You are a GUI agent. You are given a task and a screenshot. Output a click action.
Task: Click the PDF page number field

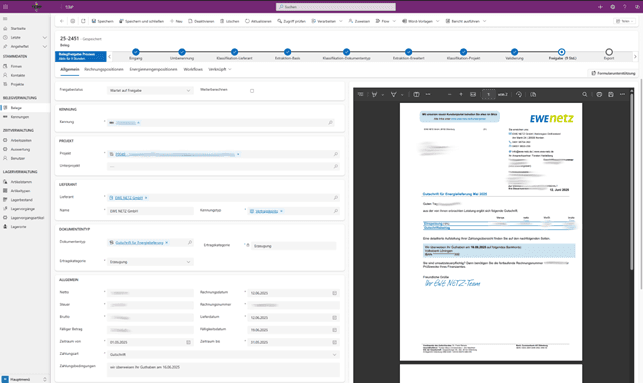pos(488,94)
